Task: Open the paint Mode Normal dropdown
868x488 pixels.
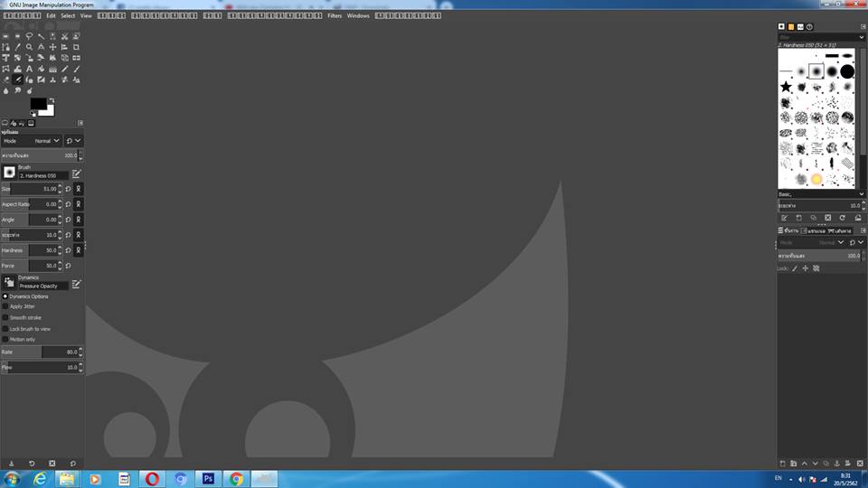Action: [31, 141]
